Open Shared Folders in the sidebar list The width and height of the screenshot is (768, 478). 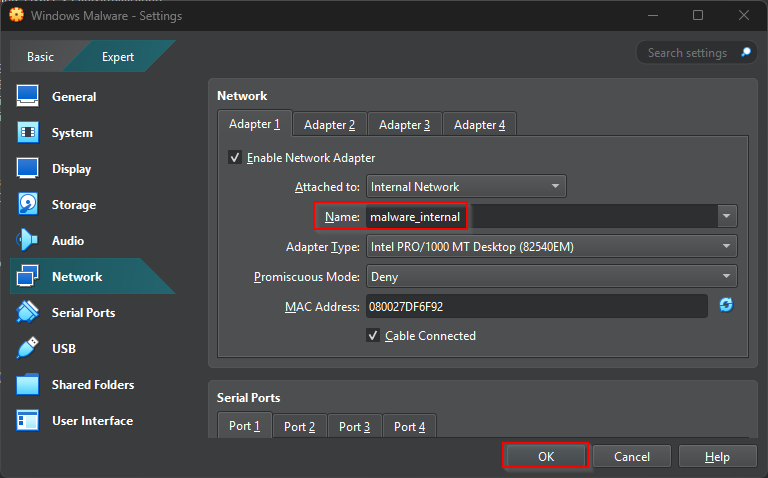point(93,384)
